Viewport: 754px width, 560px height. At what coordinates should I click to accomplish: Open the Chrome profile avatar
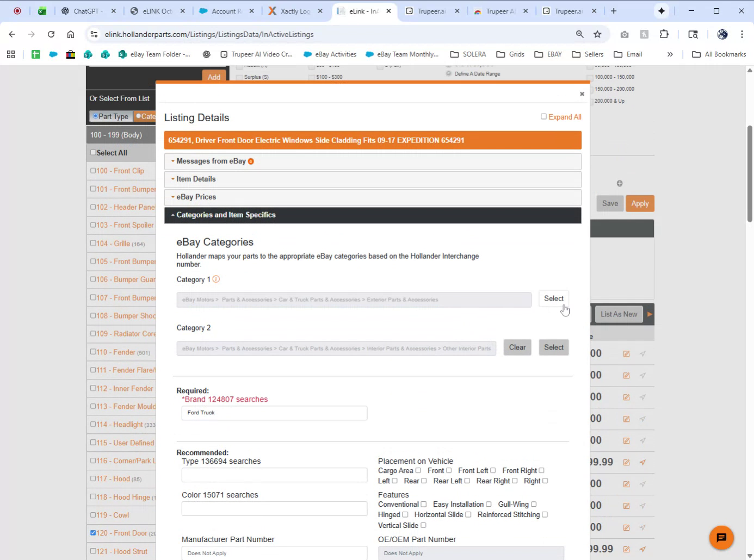(x=722, y=34)
